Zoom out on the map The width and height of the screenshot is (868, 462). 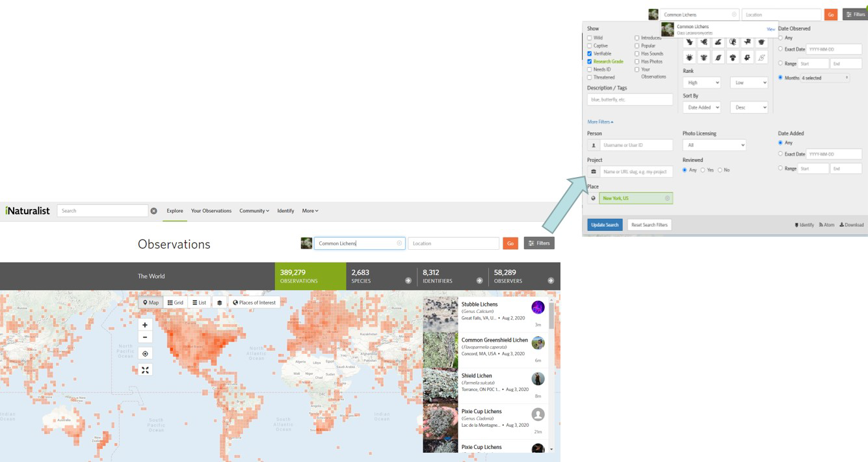[145, 337]
